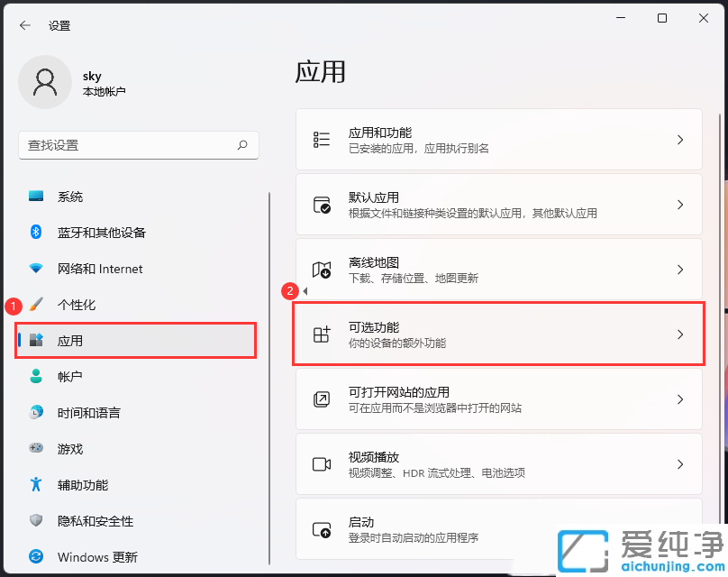This screenshot has width=728, height=577.
Task: Click the 默认应用 checkmark icon
Action: coord(322,204)
